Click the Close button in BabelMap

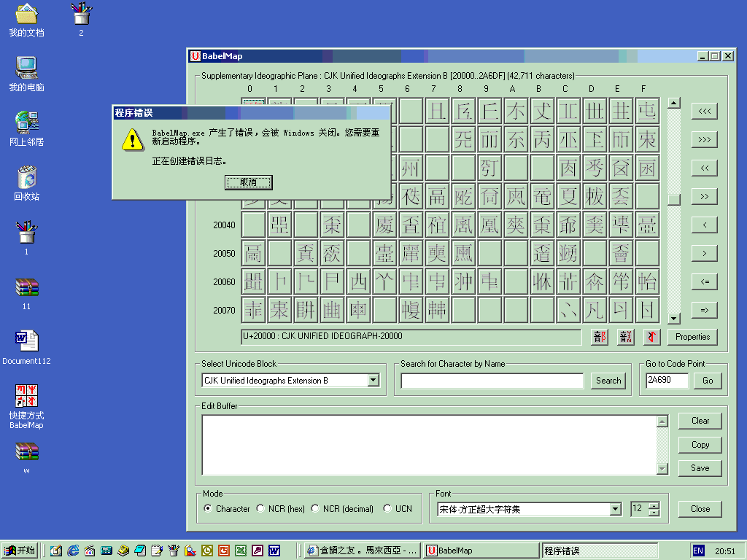(700, 509)
